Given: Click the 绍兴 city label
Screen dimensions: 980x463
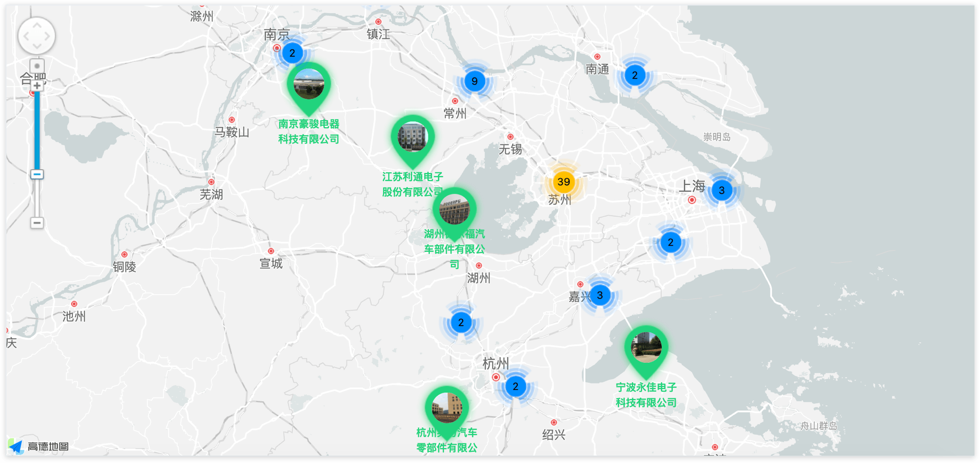Looking at the screenshot, I should [x=554, y=435].
